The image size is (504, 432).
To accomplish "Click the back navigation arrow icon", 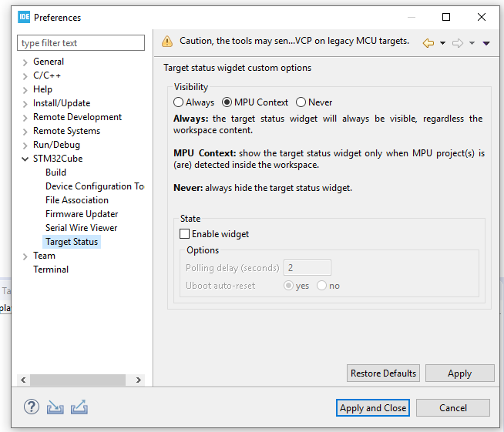I will point(428,42).
